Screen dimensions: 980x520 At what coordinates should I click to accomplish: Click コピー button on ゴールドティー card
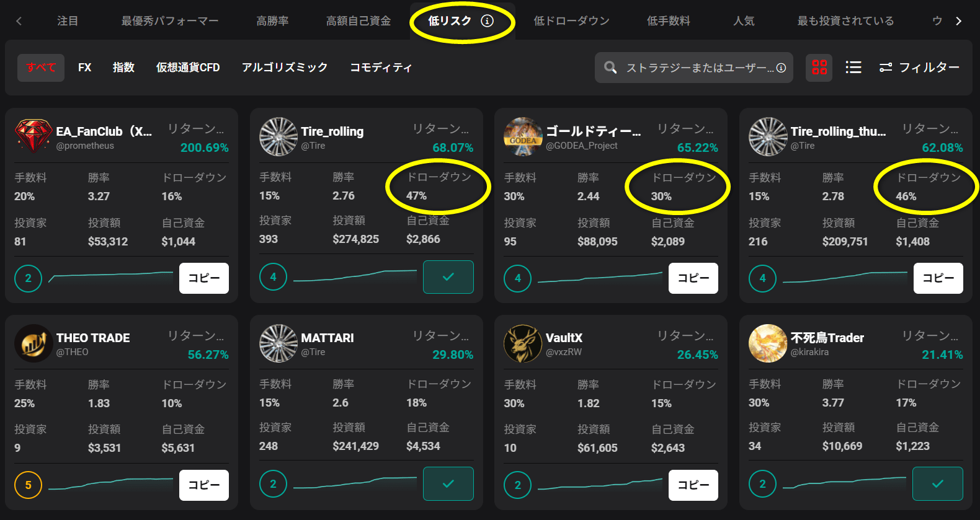(693, 278)
